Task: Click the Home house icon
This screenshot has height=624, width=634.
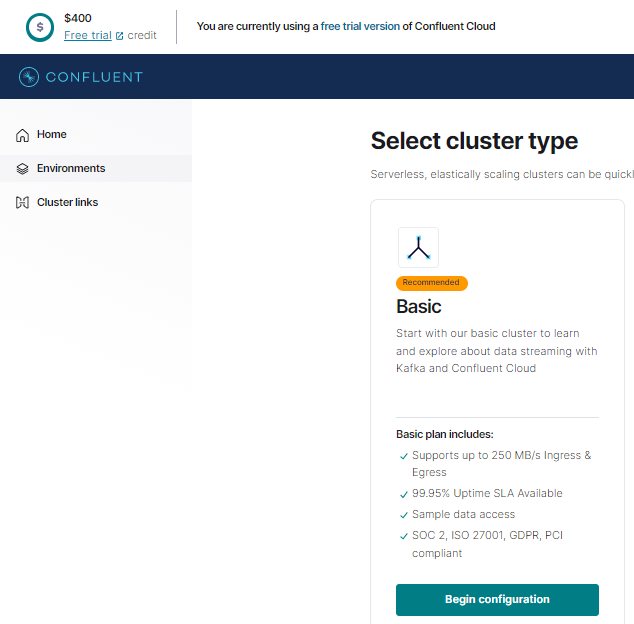Action: pos(23,135)
